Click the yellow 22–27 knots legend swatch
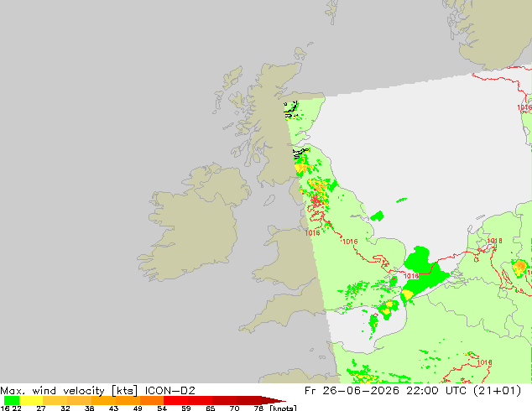 pos(31,400)
